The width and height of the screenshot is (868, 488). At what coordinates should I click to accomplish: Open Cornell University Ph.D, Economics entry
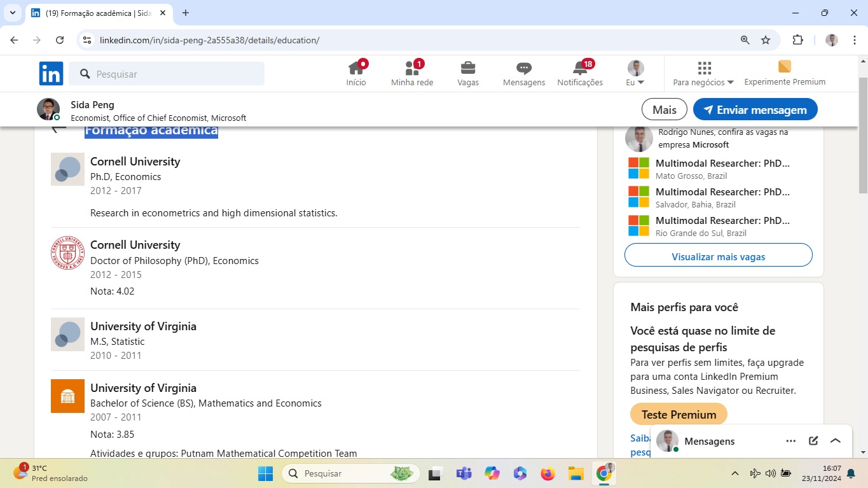[135, 162]
